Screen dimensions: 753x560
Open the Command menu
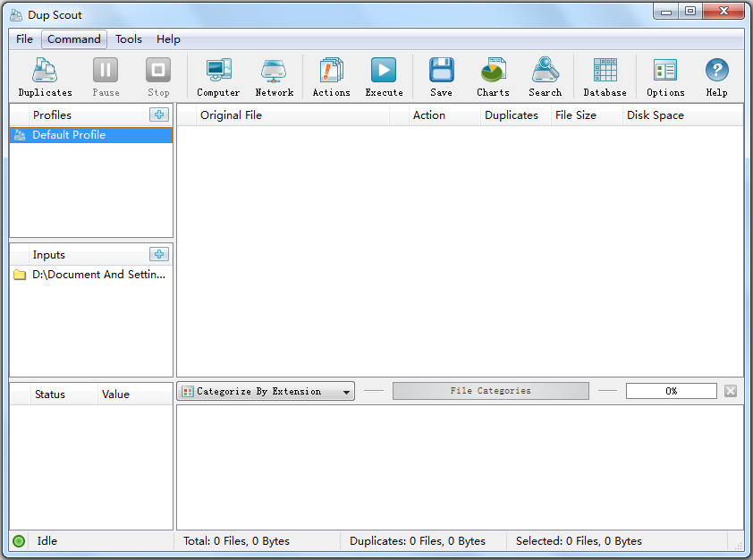point(74,38)
